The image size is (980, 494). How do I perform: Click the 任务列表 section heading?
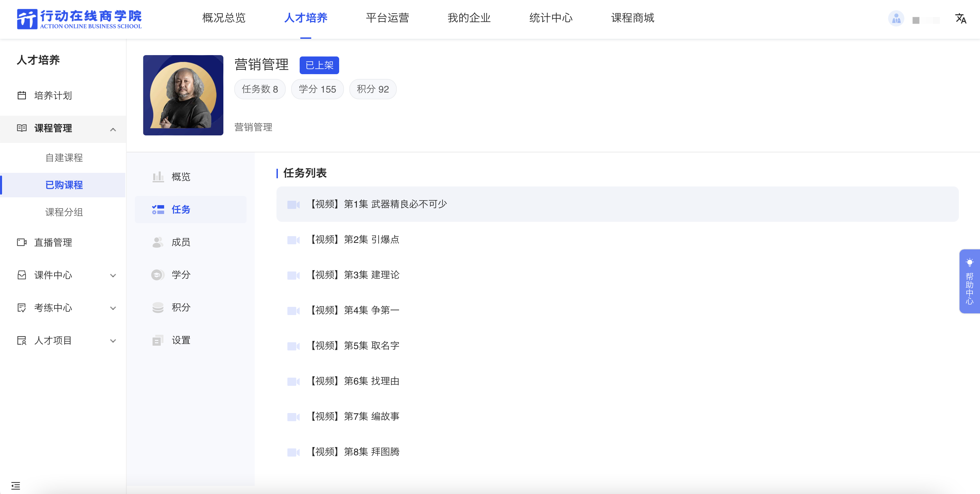(305, 173)
